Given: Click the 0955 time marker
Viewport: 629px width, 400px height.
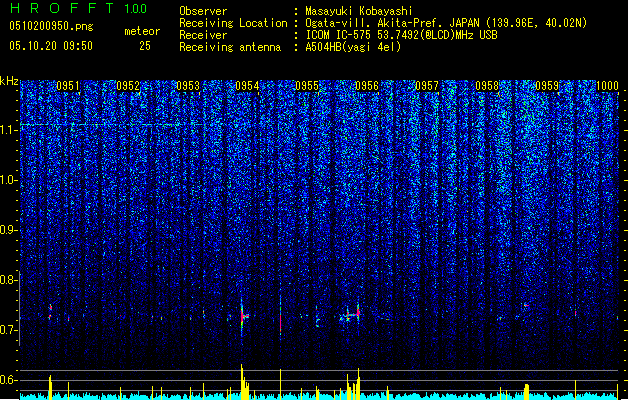Looking at the screenshot, I should pos(307,86).
